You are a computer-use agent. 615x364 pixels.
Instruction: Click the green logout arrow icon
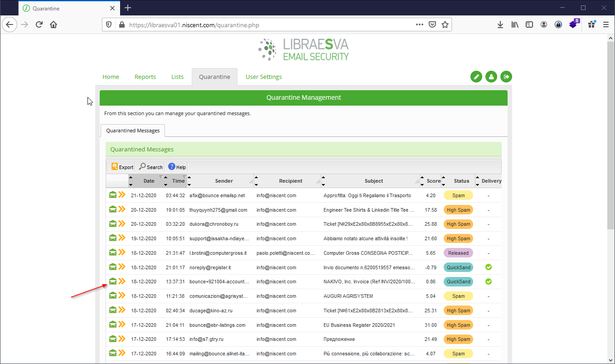pyautogui.click(x=506, y=77)
